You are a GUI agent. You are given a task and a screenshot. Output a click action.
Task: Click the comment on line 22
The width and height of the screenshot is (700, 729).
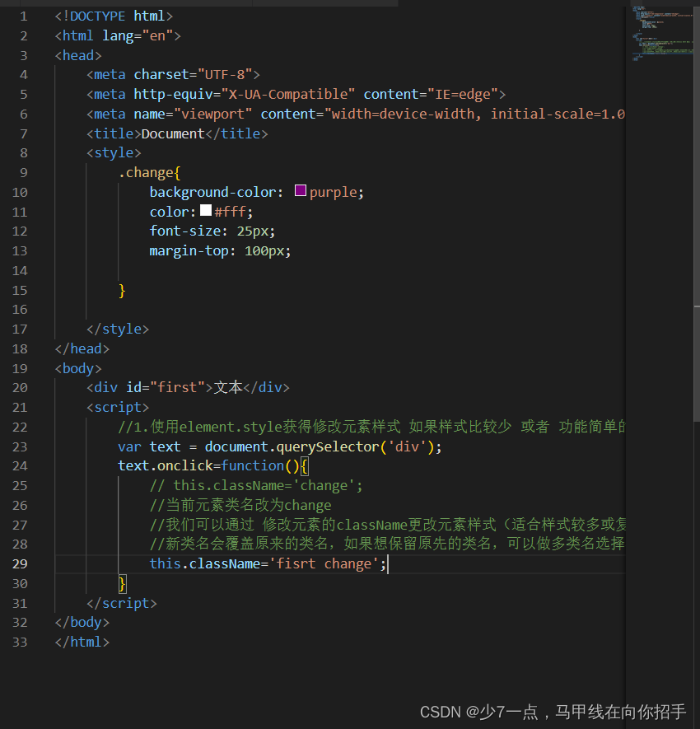(371, 427)
